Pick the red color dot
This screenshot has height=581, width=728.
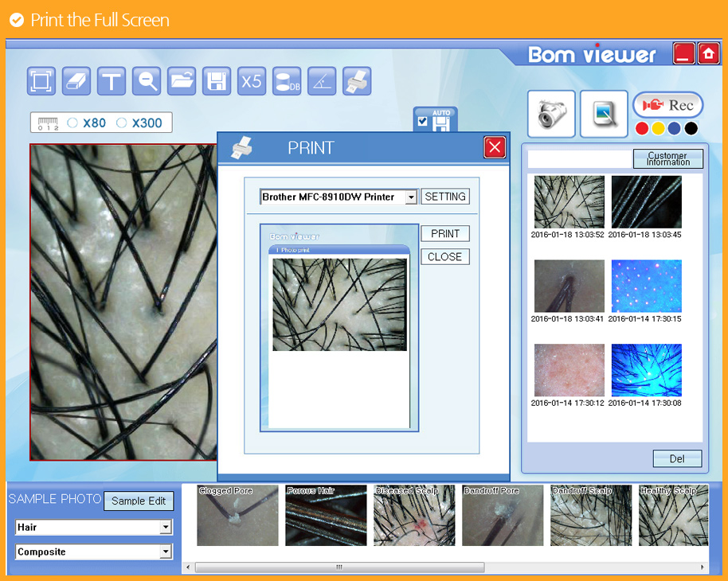(x=642, y=128)
